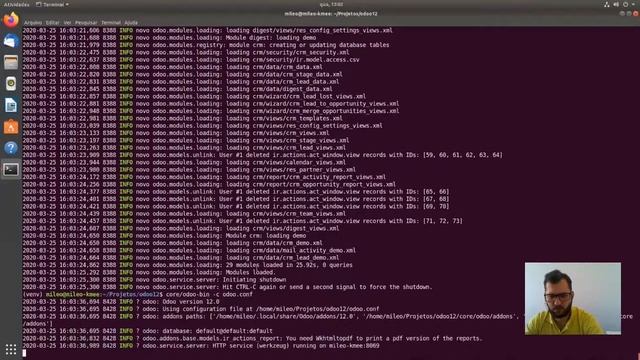The height and width of the screenshot is (360, 640).
Task: Open Firefox from the dock
Action: 11,20
